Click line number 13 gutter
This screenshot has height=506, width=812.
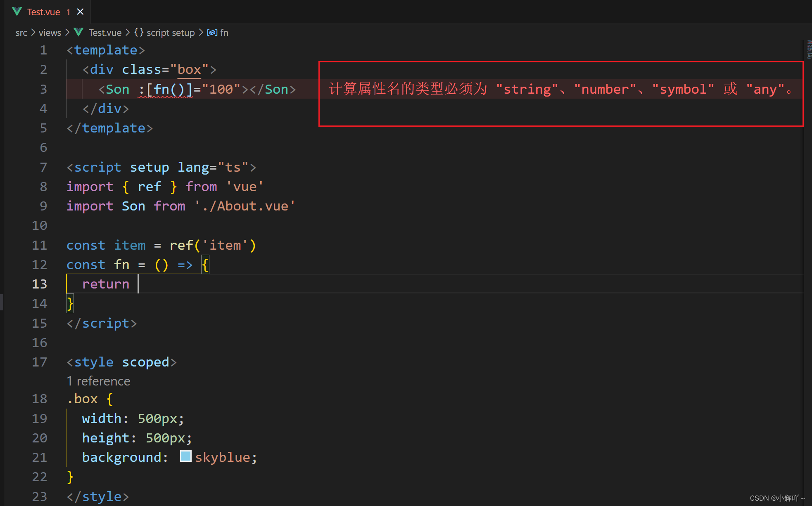tap(40, 284)
